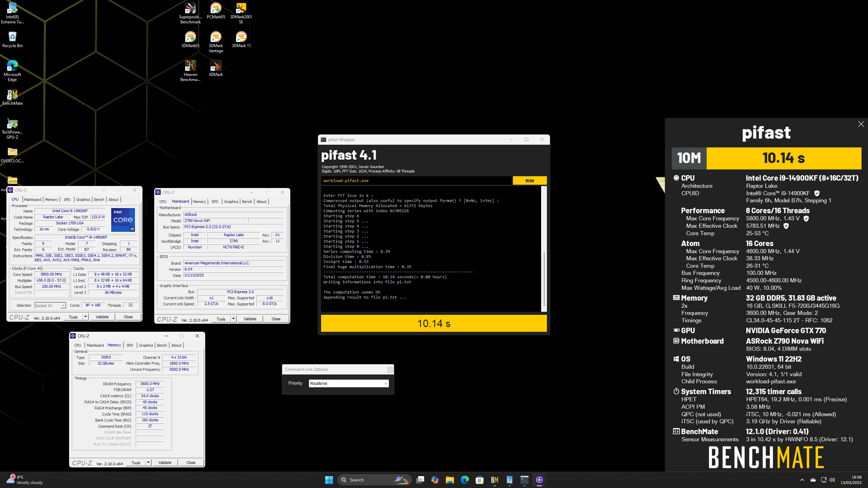The height and width of the screenshot is (488, 868).
Task: Launch 3DMark2001 SE desktop shortcut
Action: point(241,13)
